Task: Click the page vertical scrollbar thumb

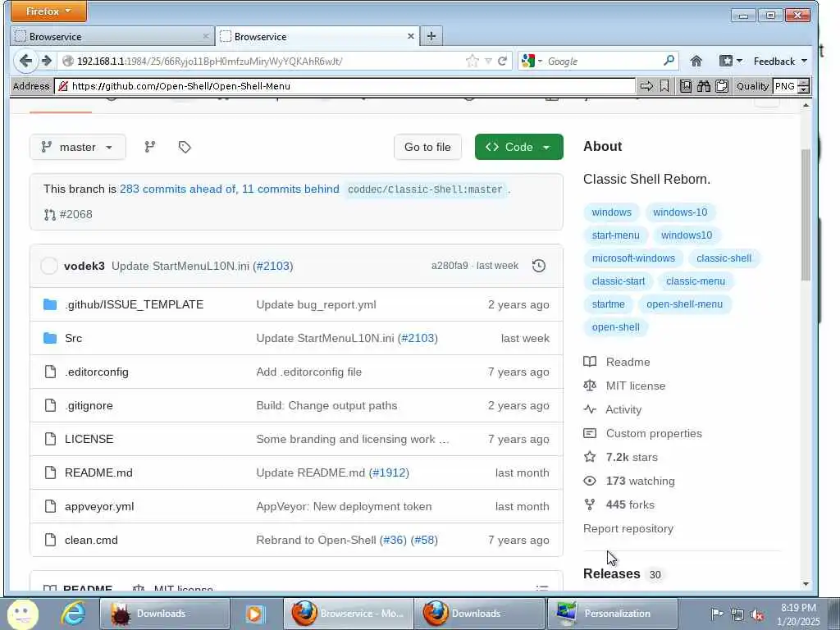Action: pos(806,214)
